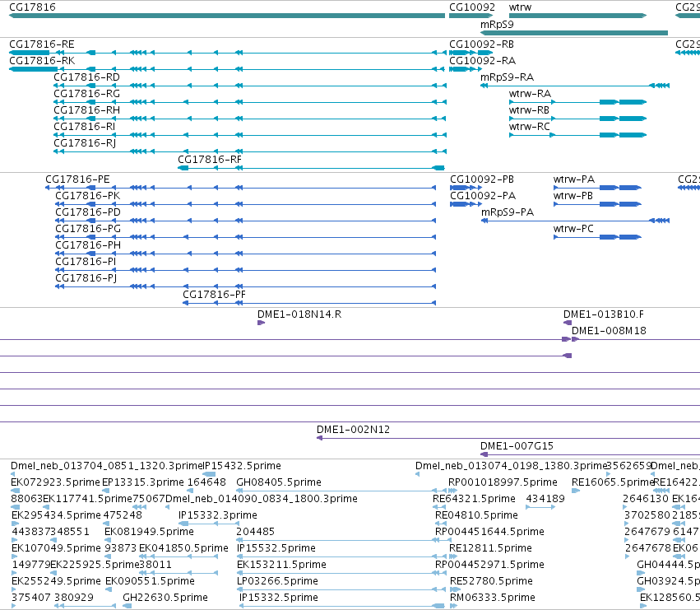Select the teal mRpS9 gene bar

574,33
